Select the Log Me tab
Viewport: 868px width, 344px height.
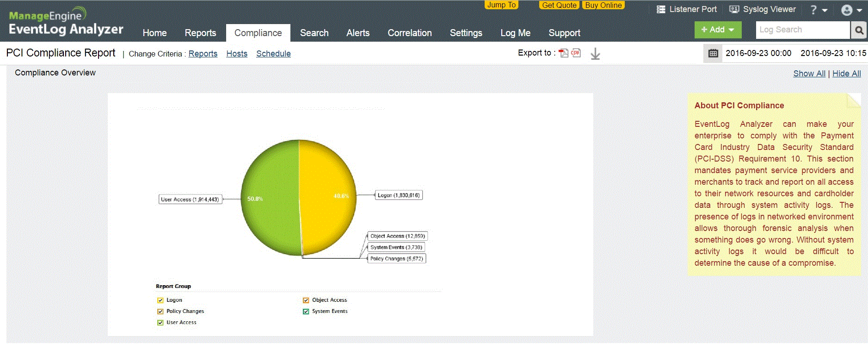(515, 33)
